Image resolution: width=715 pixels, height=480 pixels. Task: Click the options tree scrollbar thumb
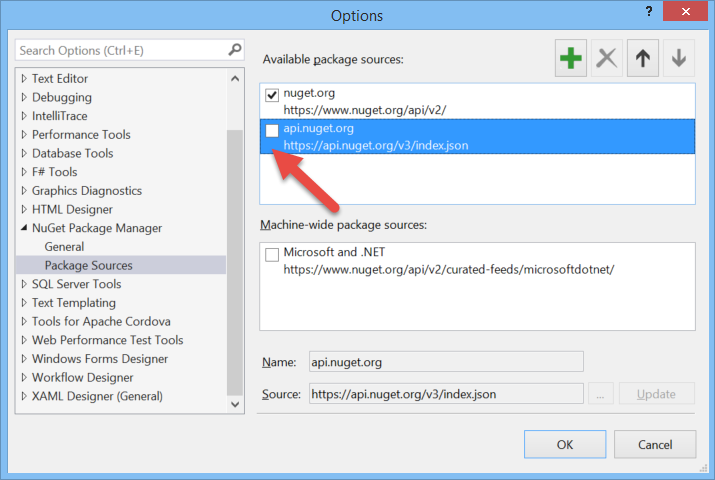(235, 263)
